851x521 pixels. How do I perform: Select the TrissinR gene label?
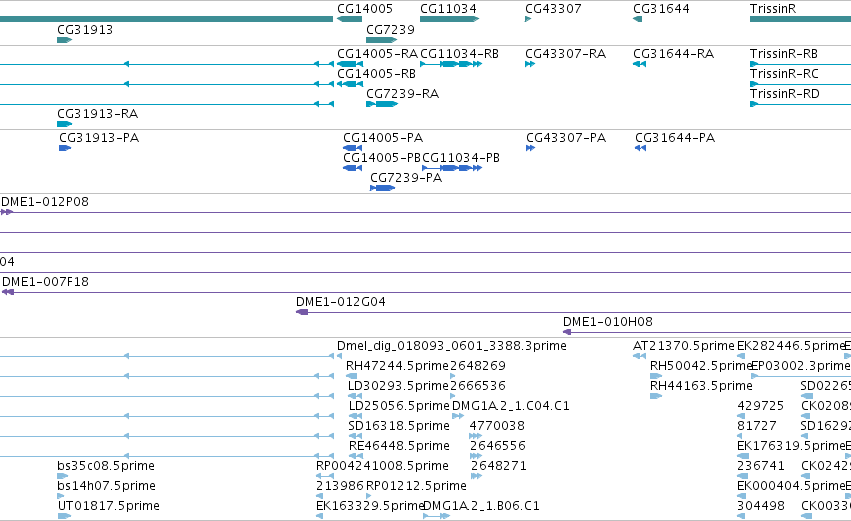[773, 9]
